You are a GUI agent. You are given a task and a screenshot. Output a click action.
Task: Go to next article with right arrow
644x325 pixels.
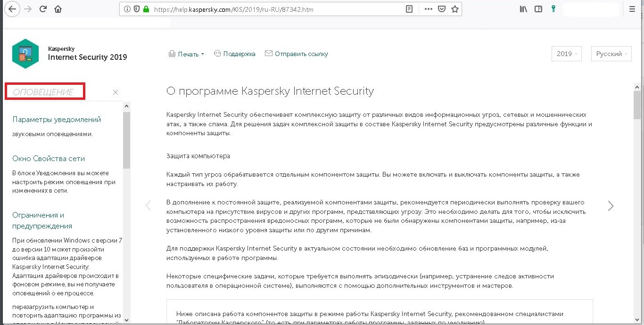[x=611, y=206]
